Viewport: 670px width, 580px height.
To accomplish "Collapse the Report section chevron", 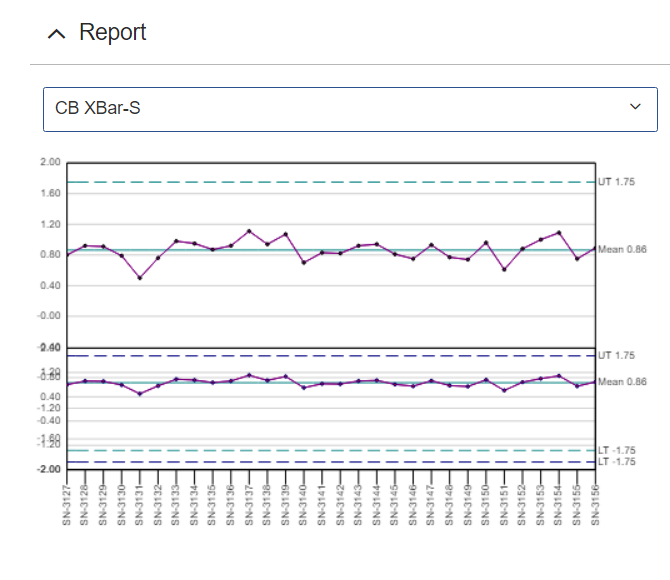I will pos(57,34).
